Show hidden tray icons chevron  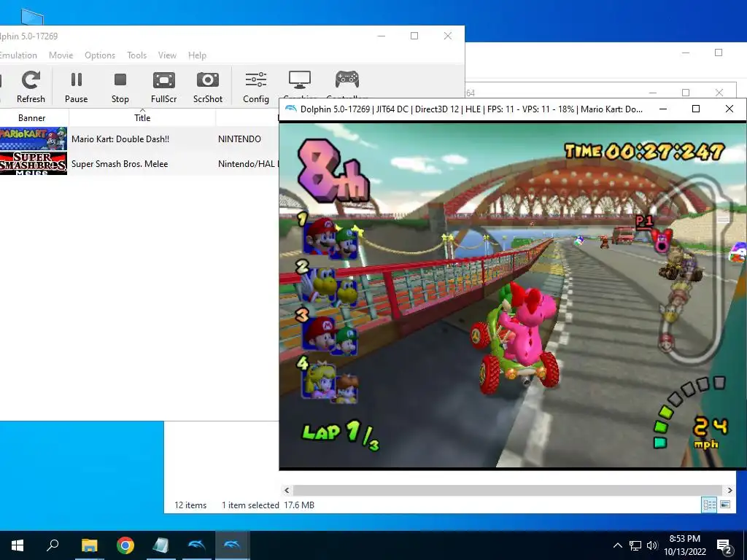tap(617, 545)
